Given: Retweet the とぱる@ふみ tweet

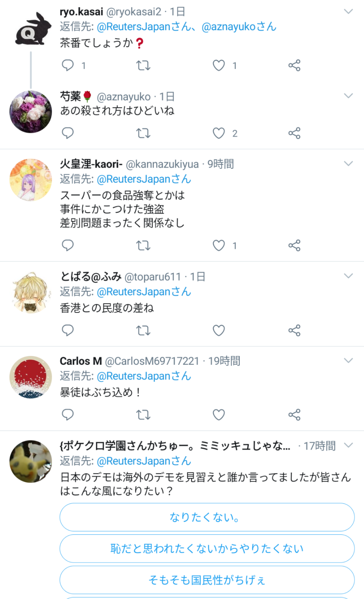Looking at the screenshot, I should tap(143, 331).
